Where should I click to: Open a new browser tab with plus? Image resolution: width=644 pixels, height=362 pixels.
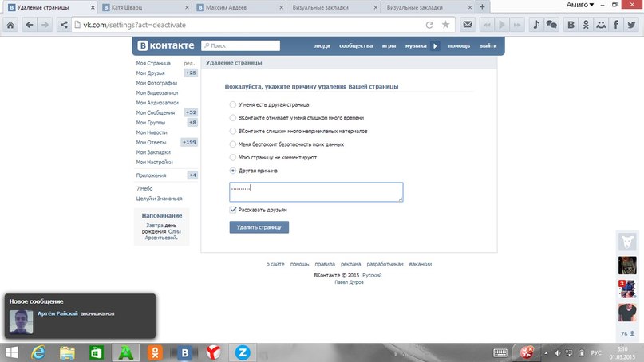[x=482, y=6]
